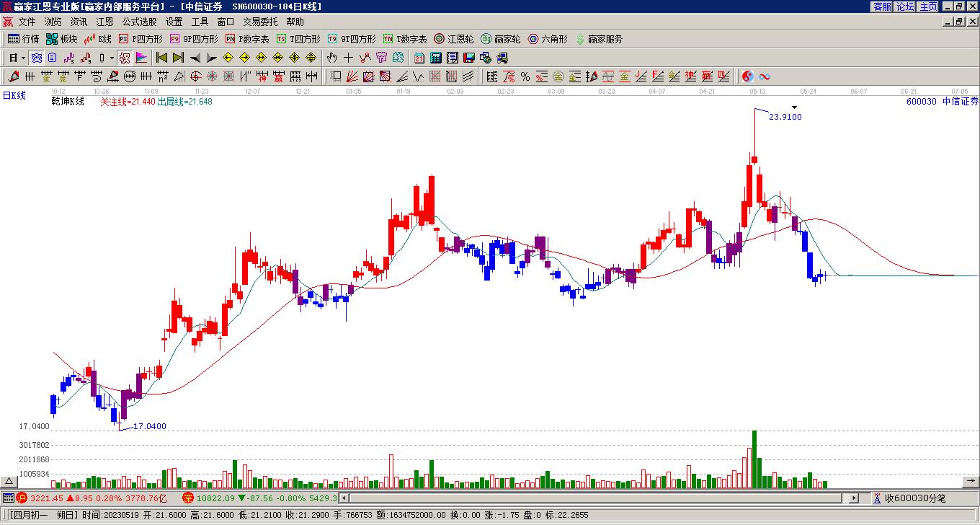This screenshot has height=525, width=980.
Task: Click the Gann fan lines icon
Action: [x=352, y=76]
